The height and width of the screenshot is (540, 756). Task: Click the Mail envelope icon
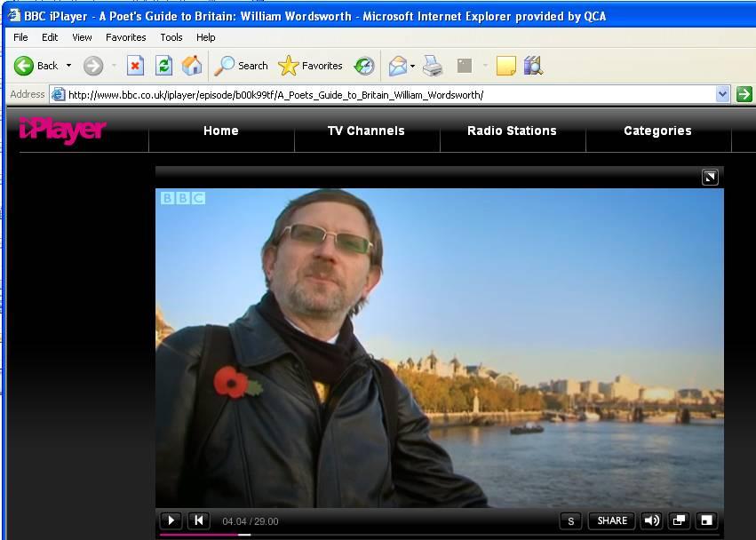[x=398, y=66]
